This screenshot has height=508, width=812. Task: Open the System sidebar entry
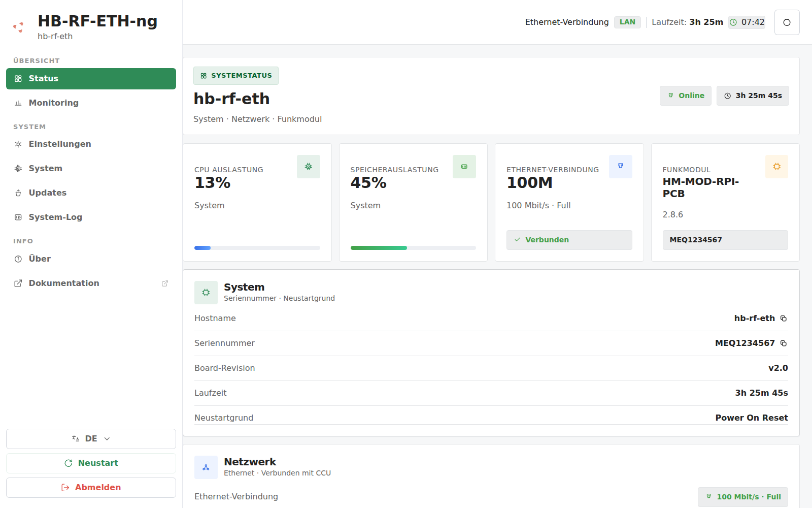[91, 169]
